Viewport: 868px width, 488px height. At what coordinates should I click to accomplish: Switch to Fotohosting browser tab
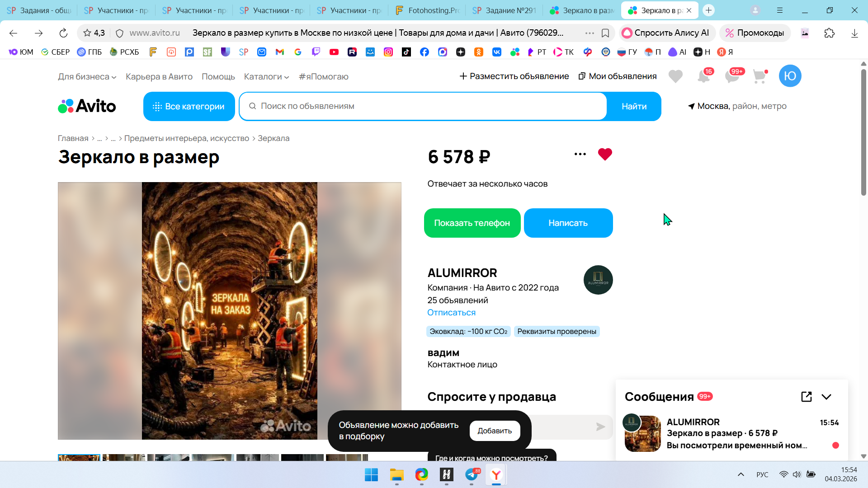tap(427, 10)
